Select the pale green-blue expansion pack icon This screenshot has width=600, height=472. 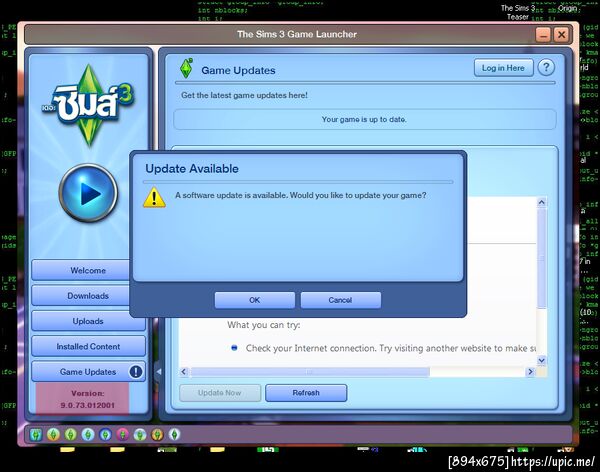[140, 434]
